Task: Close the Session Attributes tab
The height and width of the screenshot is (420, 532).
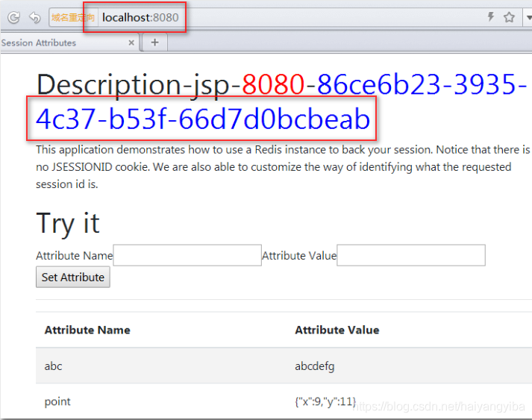Action: (x=131, y=43)
